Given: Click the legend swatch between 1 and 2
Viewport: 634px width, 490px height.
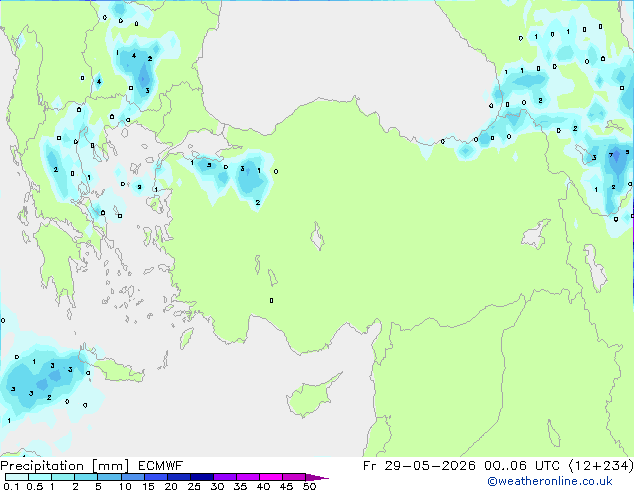Looking at the screenshot, I should (63, 477).
